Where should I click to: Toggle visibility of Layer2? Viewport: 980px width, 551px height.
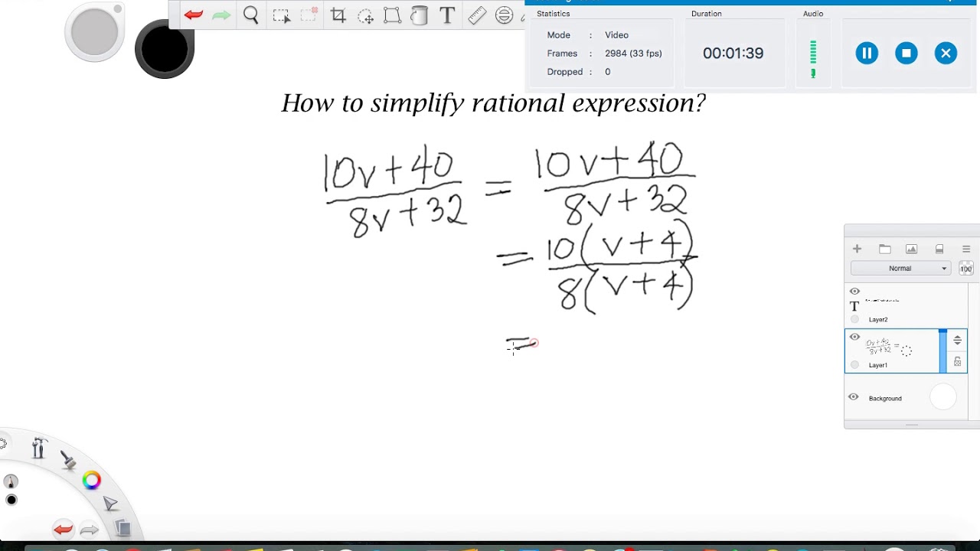pos(854,292)
